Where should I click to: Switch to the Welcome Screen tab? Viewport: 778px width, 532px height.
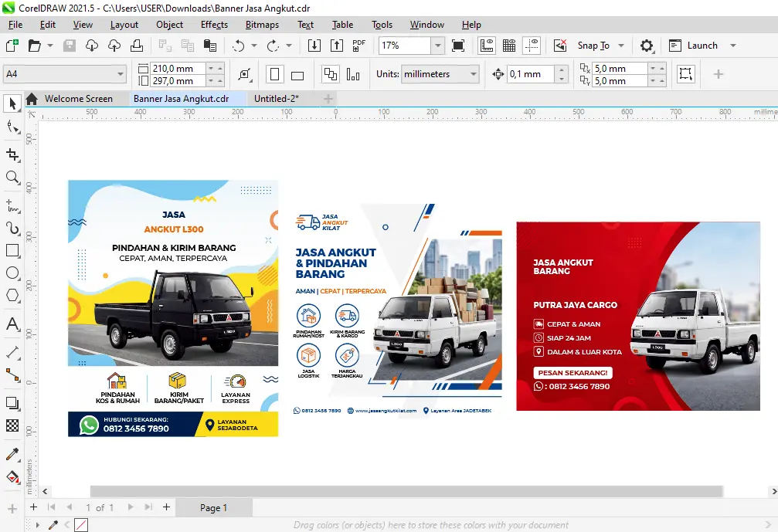coord(78,99)
